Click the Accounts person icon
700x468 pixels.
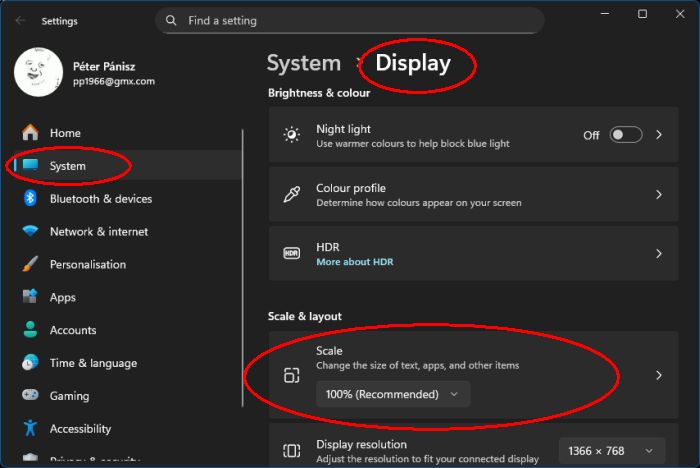click(x=30, y=330)
